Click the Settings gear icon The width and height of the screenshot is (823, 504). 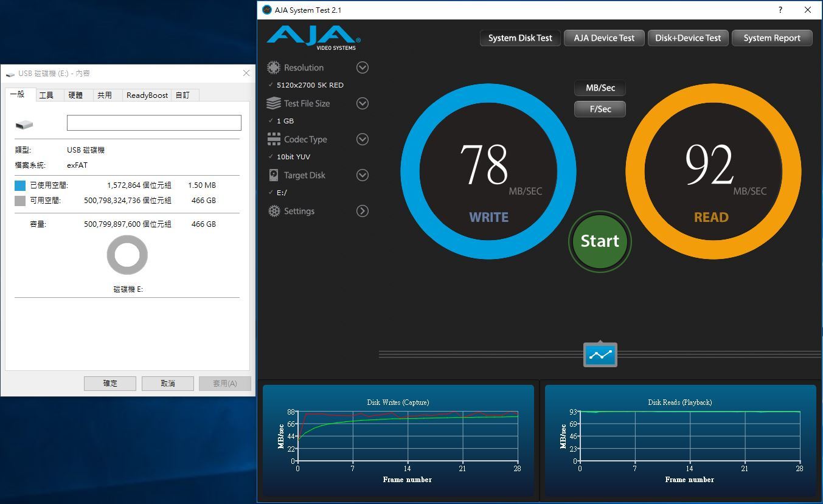point(274,211)
